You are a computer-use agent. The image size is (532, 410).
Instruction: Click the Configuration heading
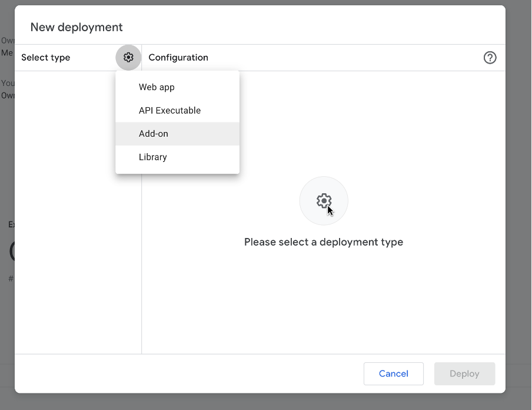tap(178, 58)
